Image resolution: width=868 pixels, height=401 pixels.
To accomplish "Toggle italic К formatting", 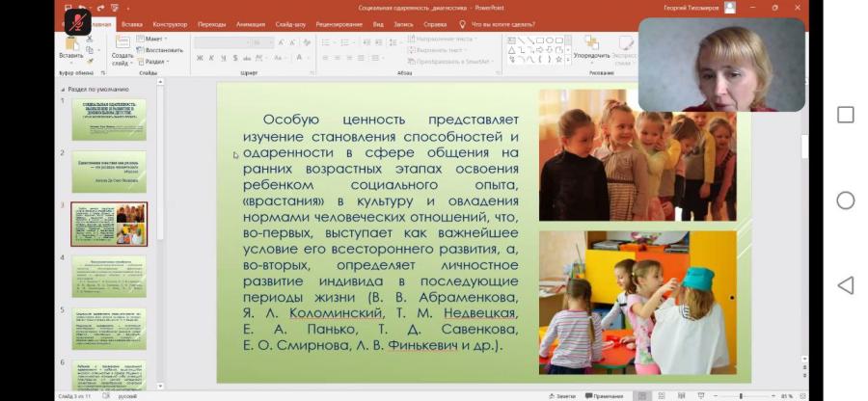I will (x=211, y=58).
